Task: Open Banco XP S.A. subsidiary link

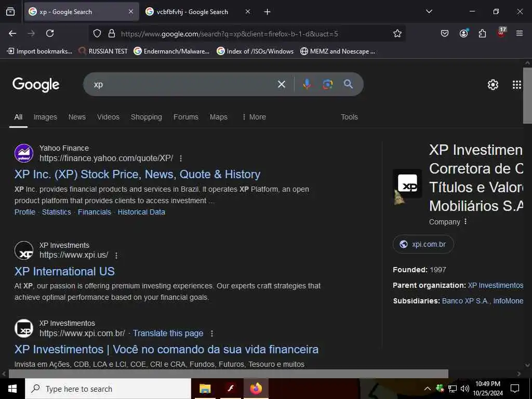Action: pyautogui.click(x=465, y=301)
